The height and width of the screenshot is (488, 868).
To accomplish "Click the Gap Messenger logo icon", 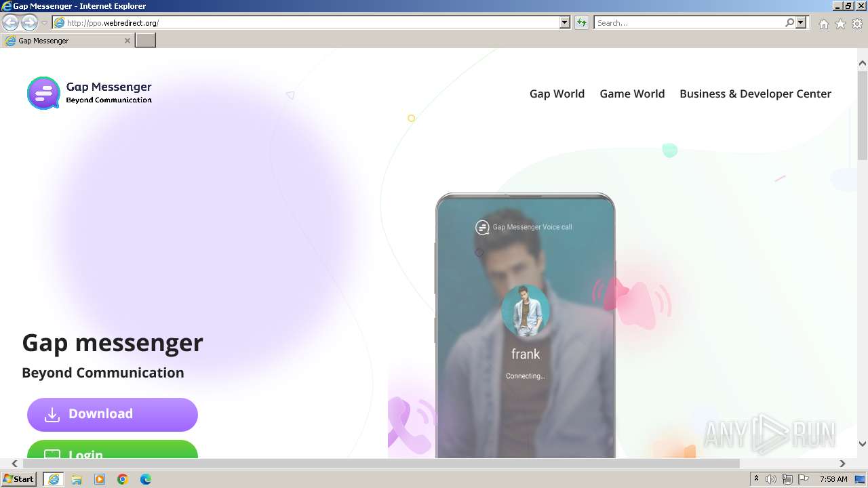I will coord(43,93).
